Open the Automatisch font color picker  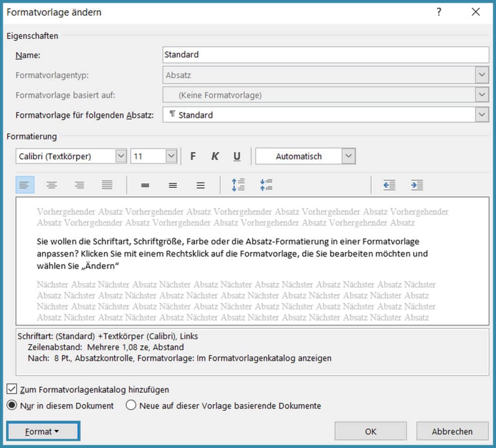[x=348, y=156]
